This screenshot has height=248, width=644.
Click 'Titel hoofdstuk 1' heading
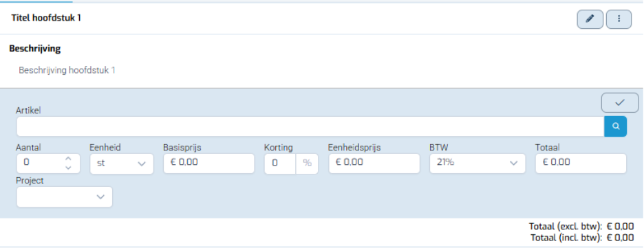46,18
